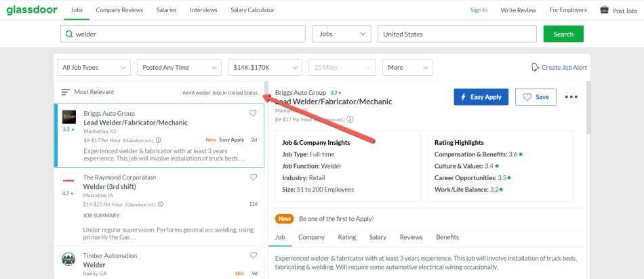
Task: Click the lightning icon on Easy Apply
Action: (x=463, y=97)
